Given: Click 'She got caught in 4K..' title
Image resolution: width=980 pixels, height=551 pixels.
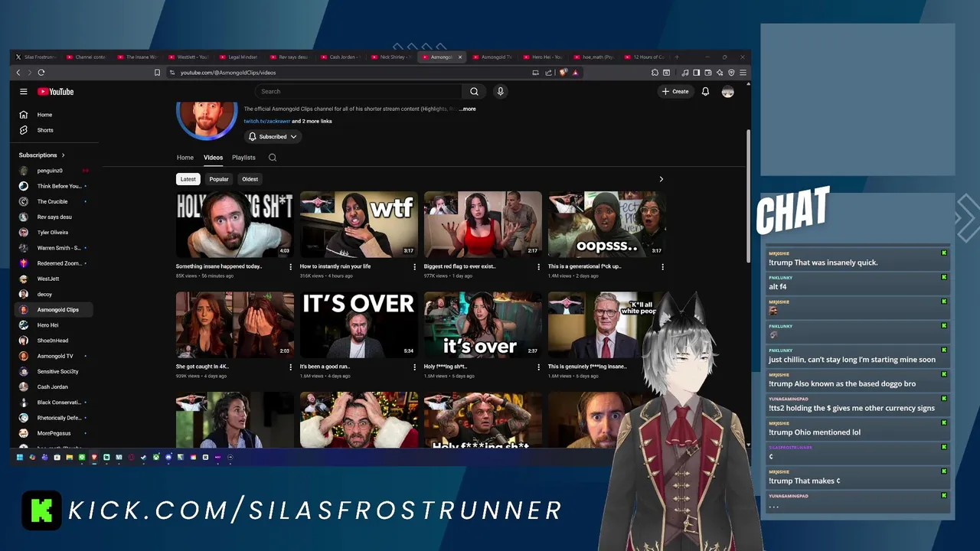Looking at the screenshot, I should coord(202,367).
